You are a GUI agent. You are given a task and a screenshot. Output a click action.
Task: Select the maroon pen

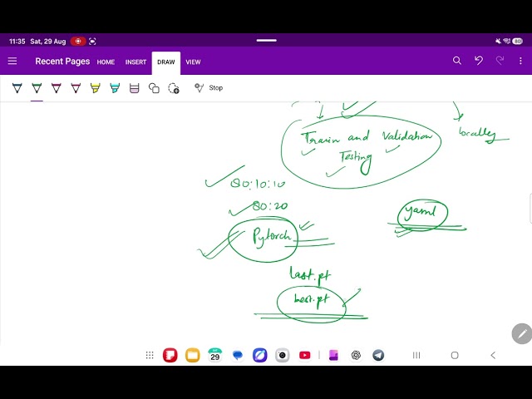(57, 88)
